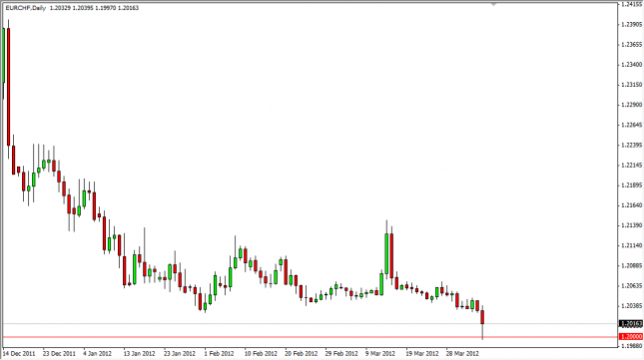The height and width of the screenshot is (360, 644).
Task: Click the 1 Feb 2012 date label
Action: click(x=219, y=353)
